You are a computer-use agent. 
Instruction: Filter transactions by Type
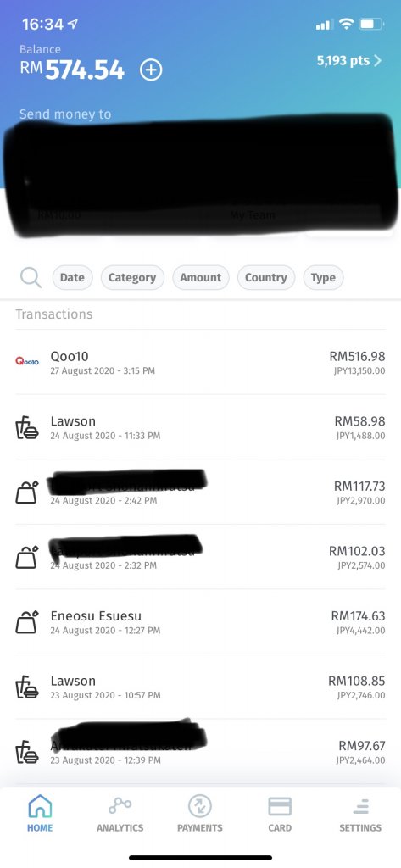pyautogui.click(x=323, y=277)
